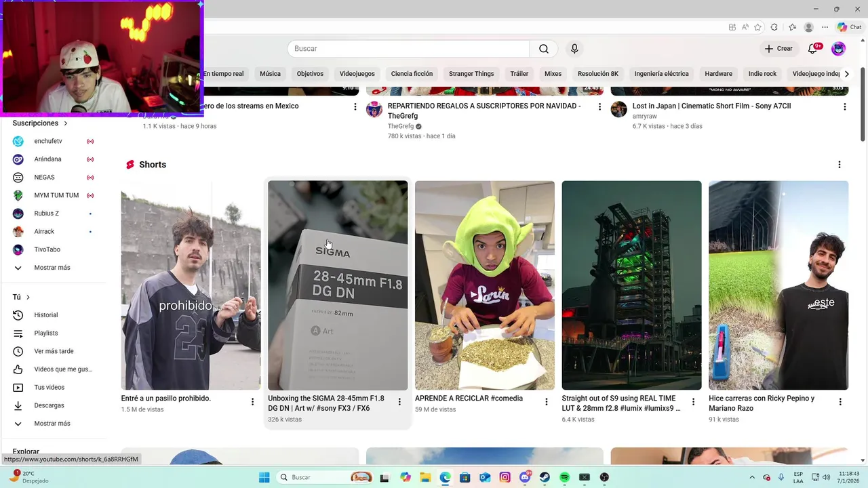This screenshot has height=488, width=868.
Task: Select the Tráiler filter chip
Action: tap(519, 74)
